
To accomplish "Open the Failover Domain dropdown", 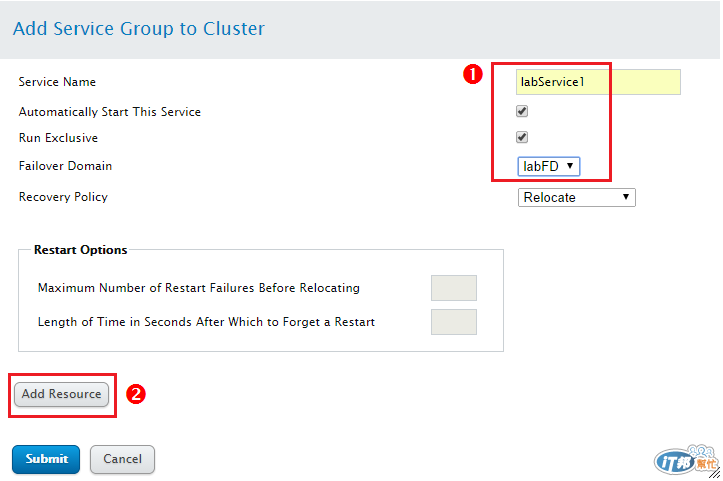I will click(549, 166).
